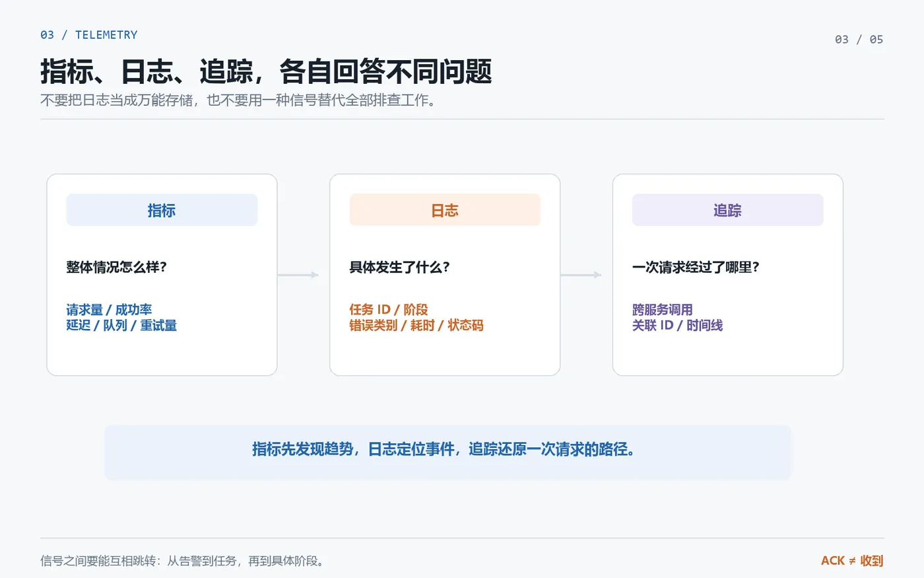The height and width of the screenshot is (578, 924).
Task: Click the question 具体发生了什么？
Action: click(400, 267)
